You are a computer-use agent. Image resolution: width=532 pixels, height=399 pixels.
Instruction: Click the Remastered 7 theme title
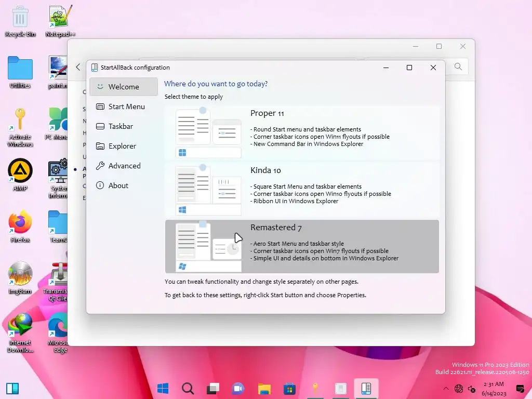coord(276,228)
